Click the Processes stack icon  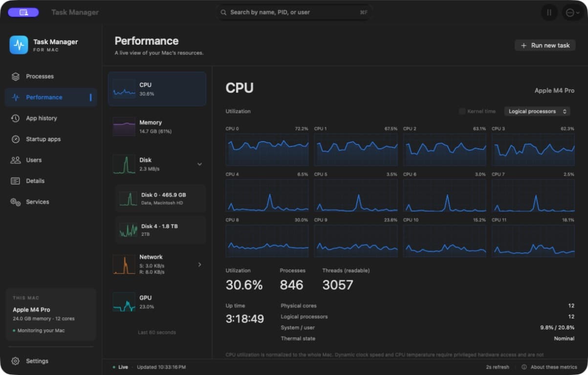click(16, 77)
